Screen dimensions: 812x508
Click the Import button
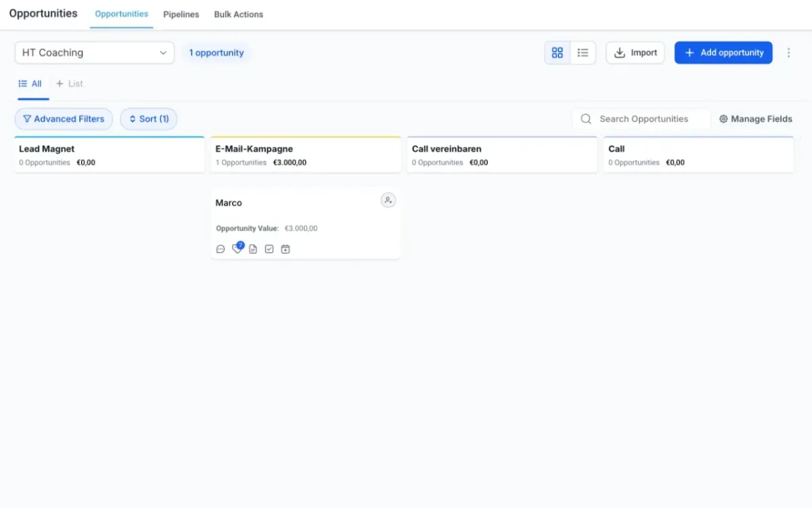tap(635, 53)
